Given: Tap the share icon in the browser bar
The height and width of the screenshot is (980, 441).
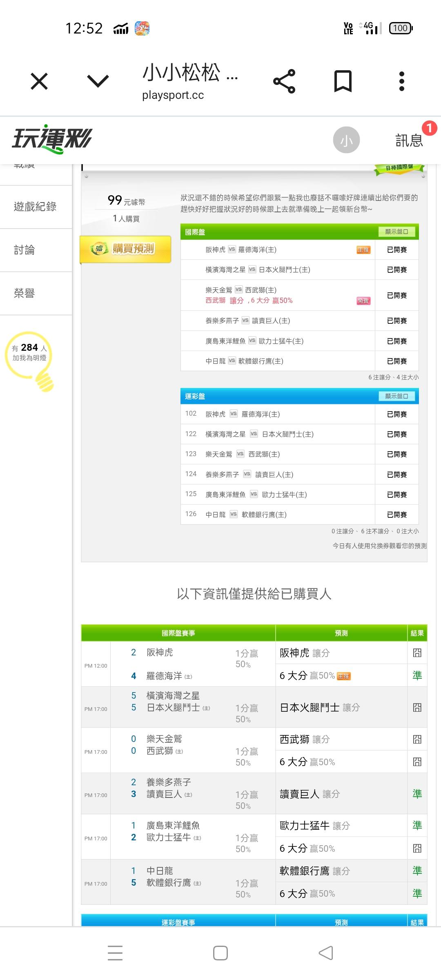Looking at the screenshot, I should click(284, 81).
